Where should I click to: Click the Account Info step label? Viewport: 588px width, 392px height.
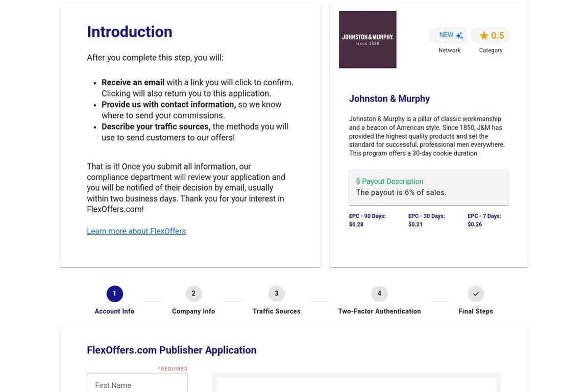pyautogui.click(x=114, y=311)
